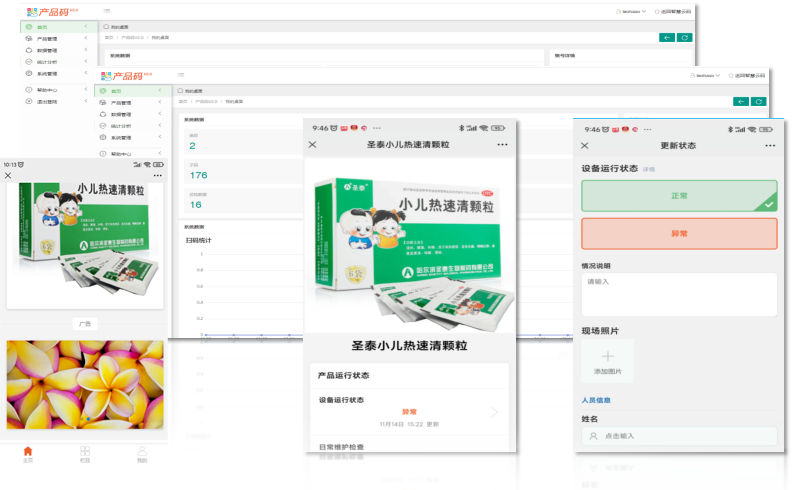Open the 设备运行状态 row showing 异常
Image resolution: width=801 pixels, height=490 pixels.
point(410,411)
